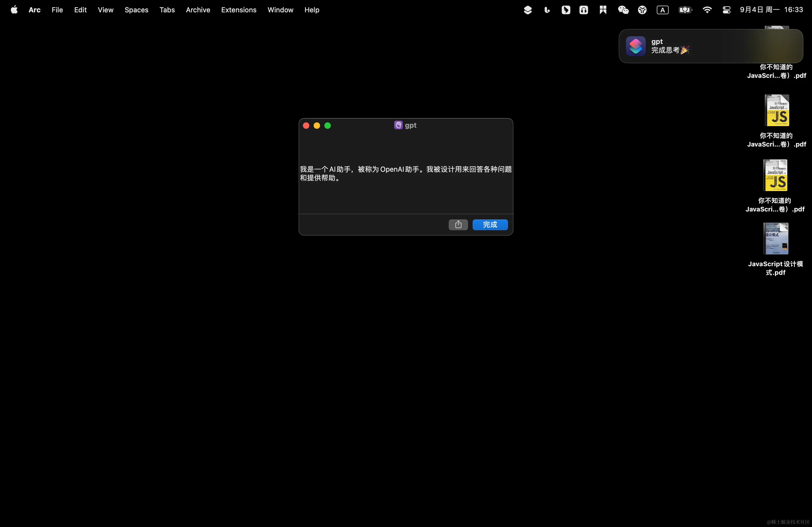This screenshot has width=812, height=527.
Task: Click the Shortcuts icon in notification
Action: point(635,46)
